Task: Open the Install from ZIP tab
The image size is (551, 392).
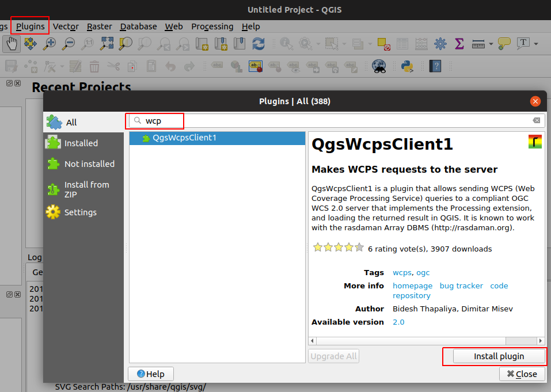Action: click(x=83, y=189)
